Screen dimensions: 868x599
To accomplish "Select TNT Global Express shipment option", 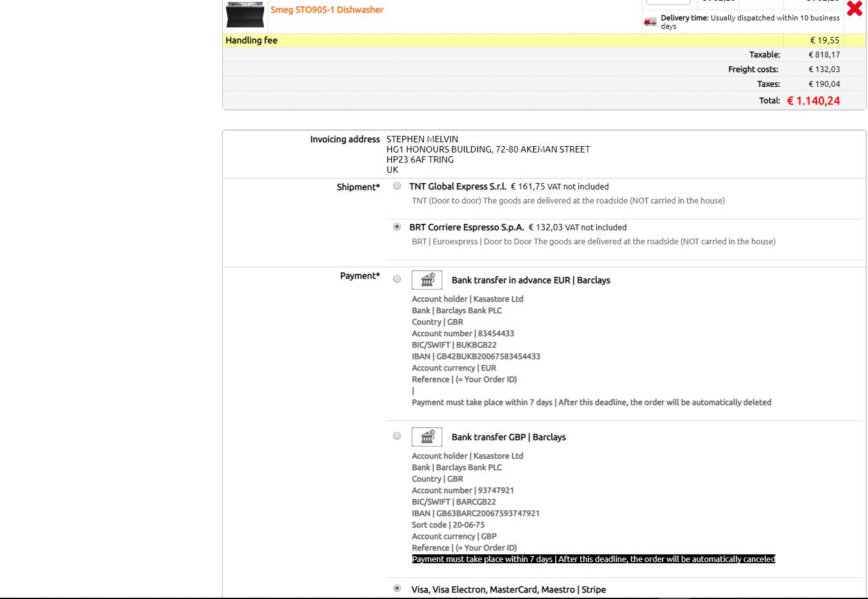I will pos(397,186).
